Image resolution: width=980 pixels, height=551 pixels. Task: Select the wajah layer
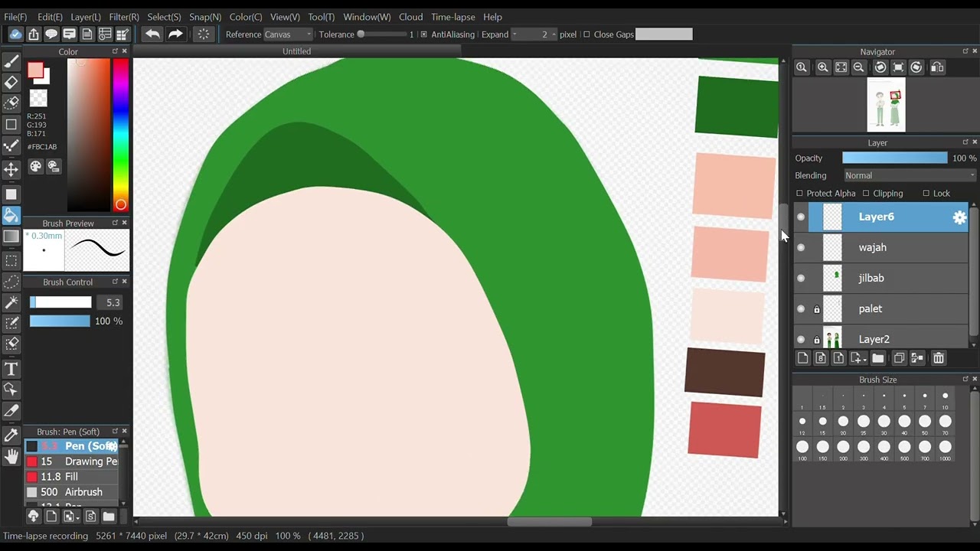881,247
